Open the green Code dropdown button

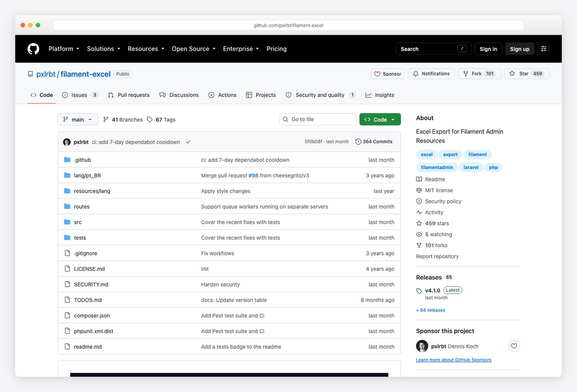pos(380,119)
